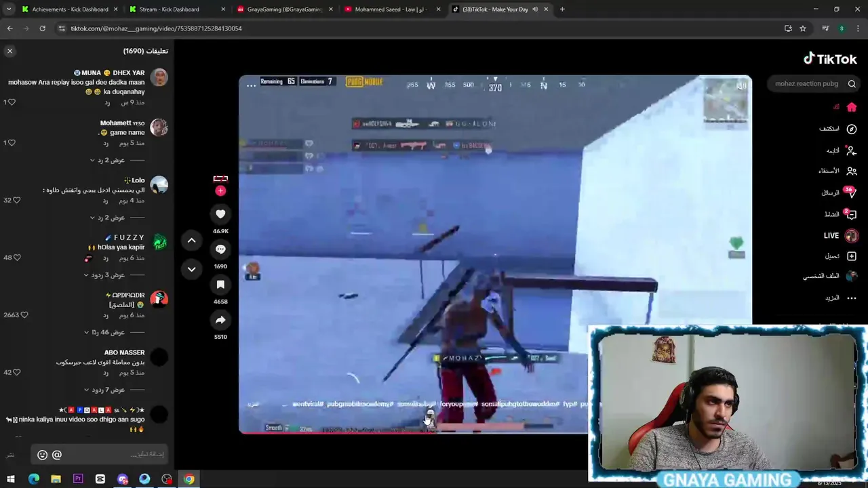Bookmark this page with the star

[803, 28]
